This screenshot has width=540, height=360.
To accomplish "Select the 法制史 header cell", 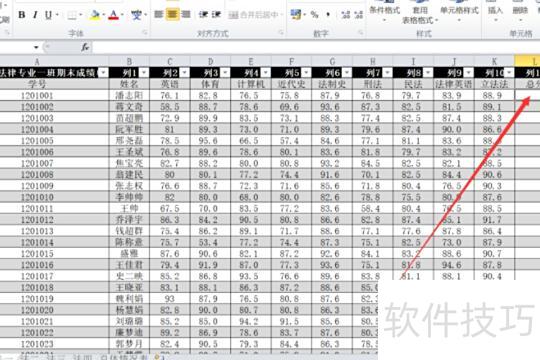I will point(332,84).
